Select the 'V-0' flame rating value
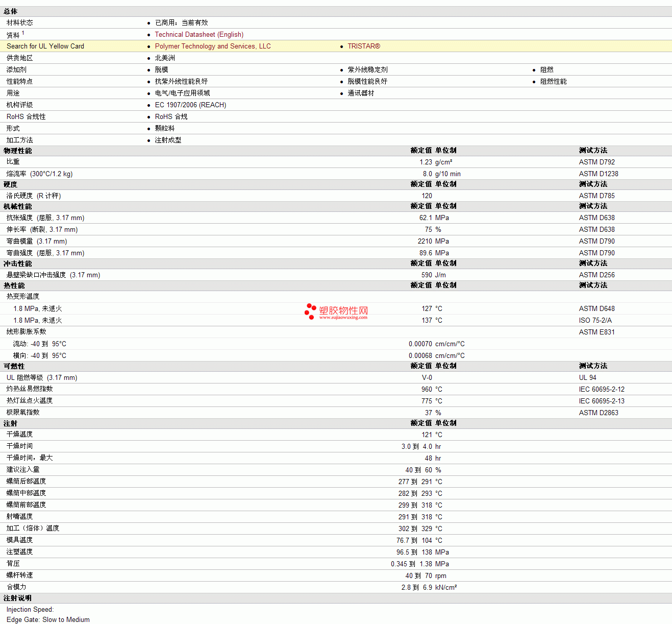The width and height of the screenshot is (672, 624). [x=427, y=377]
